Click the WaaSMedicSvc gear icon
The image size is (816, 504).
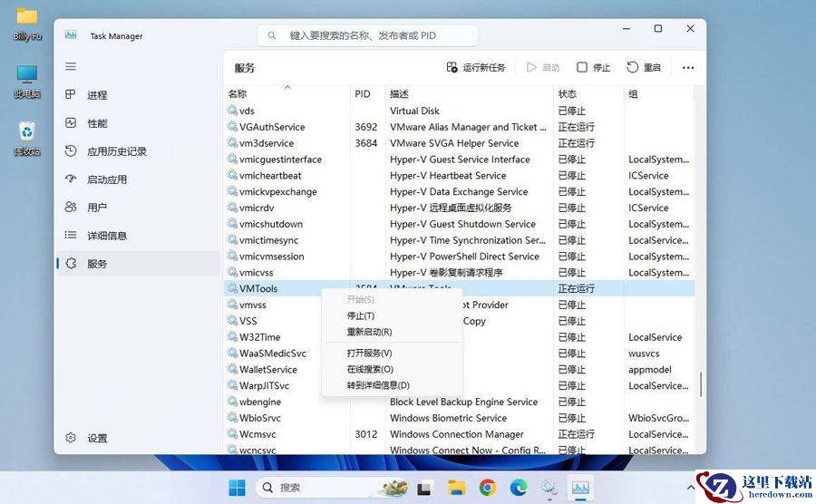pyautogui.click(x=232, y=353)
